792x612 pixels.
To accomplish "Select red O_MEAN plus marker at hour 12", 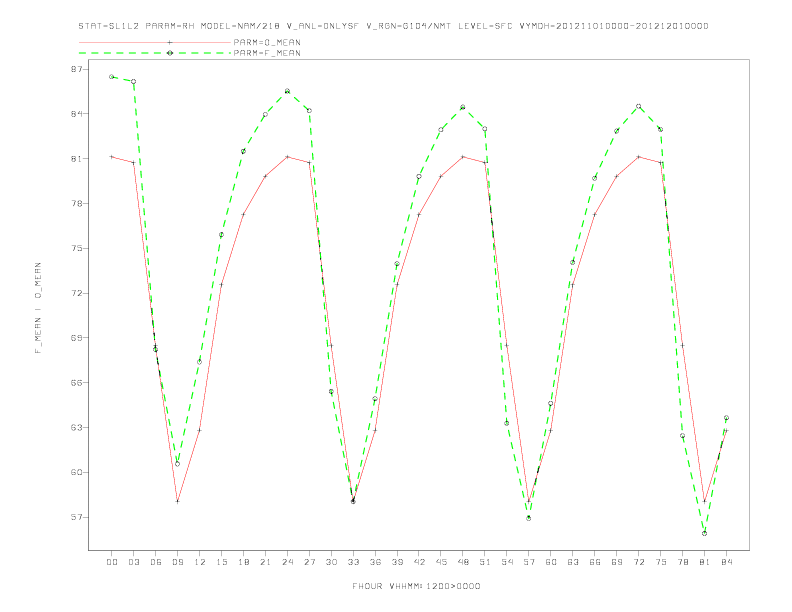I will click(200, 430).
